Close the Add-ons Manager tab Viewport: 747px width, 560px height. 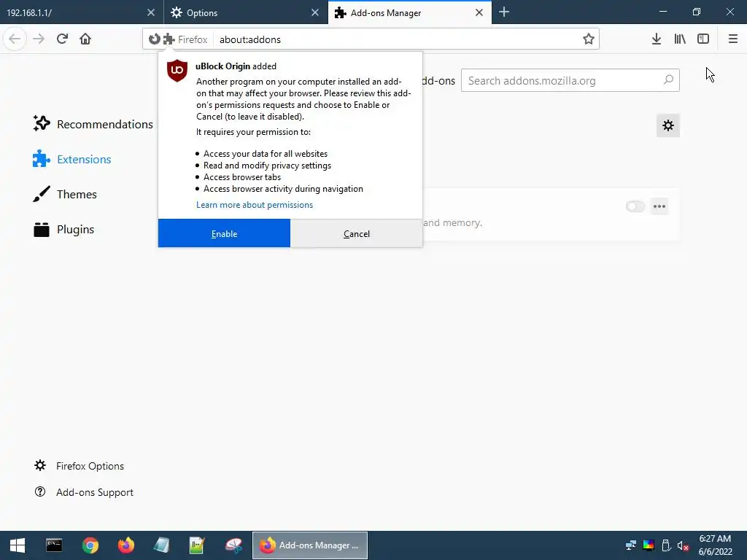pyautogui.click(x=479, y=12)
